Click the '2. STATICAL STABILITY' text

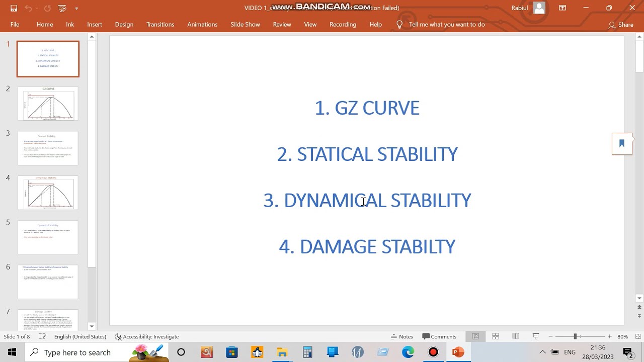click(367, 154)
